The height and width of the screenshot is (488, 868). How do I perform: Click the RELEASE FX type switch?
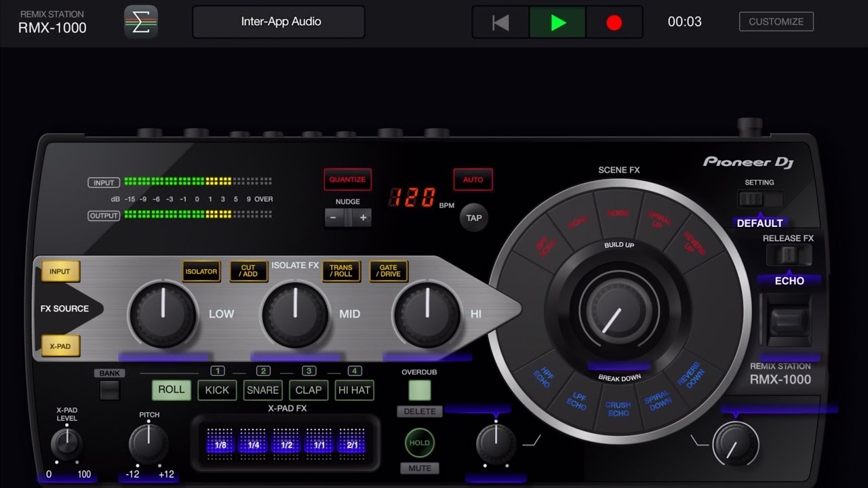[788, 256]
